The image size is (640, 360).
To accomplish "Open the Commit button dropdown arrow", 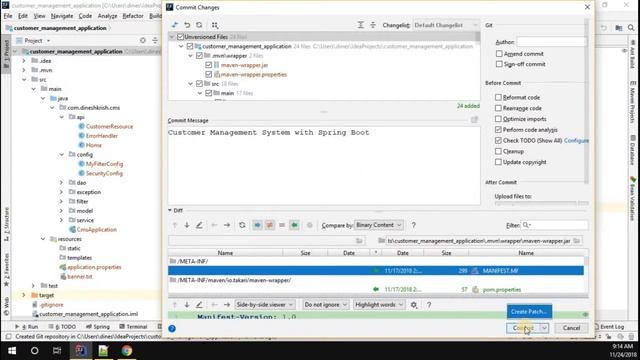I will pyautogui.click(x=544, y=328).
